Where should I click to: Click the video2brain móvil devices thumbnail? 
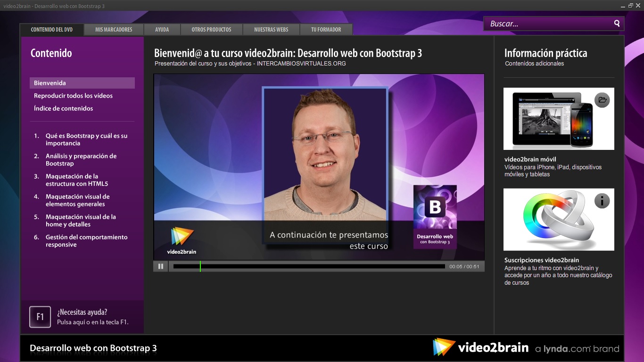pyautogui.click(x=559, y=119)
